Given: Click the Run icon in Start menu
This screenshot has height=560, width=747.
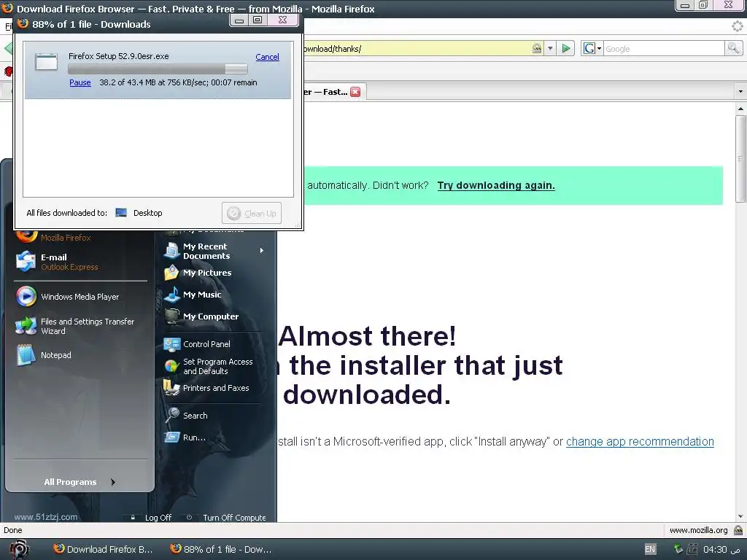Looking at the screenshot, I should (x=171, y=437).
